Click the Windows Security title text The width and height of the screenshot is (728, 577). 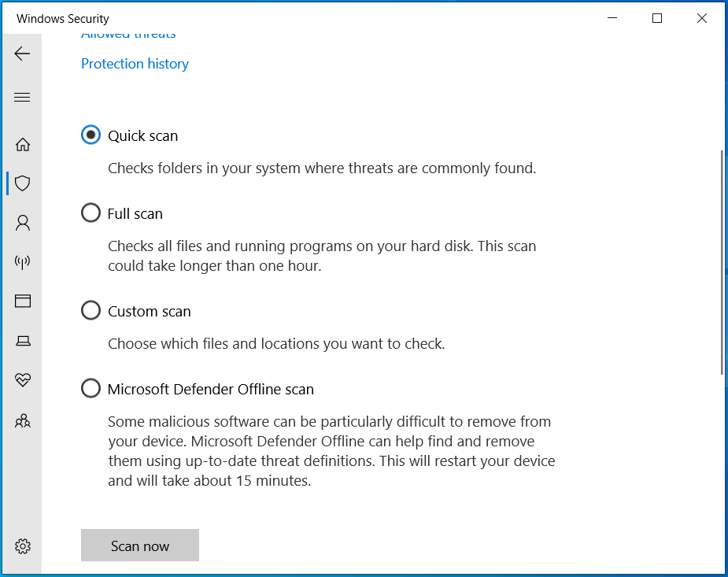pyautogui.click(x=63, y=19)
